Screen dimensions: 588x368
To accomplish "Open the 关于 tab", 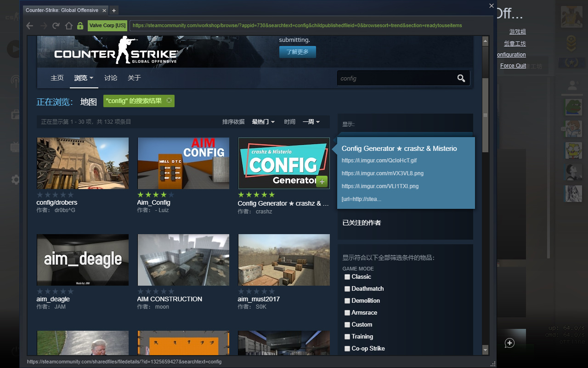I will coord(134,78).
